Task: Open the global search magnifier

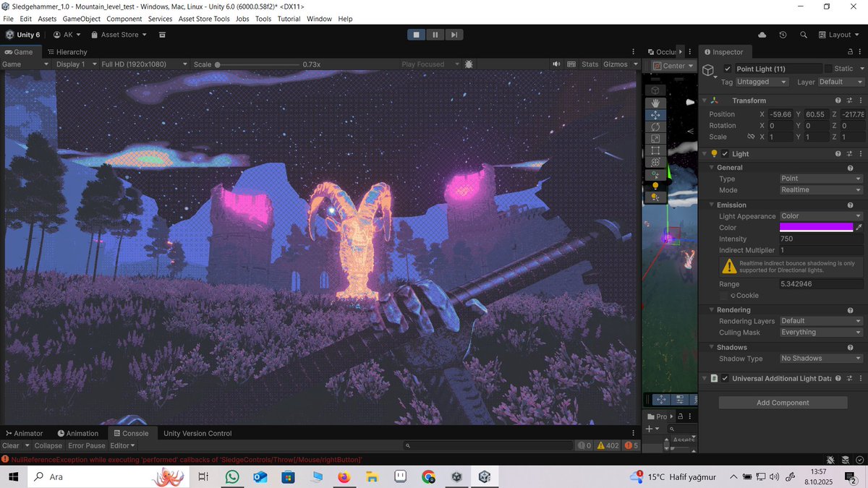Action: (804, 35)
